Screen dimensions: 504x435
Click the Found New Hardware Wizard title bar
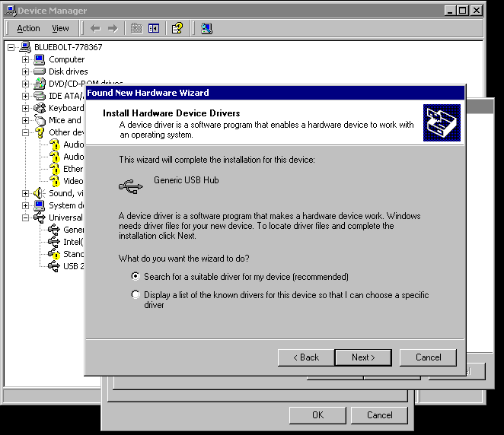click(275, 93)
